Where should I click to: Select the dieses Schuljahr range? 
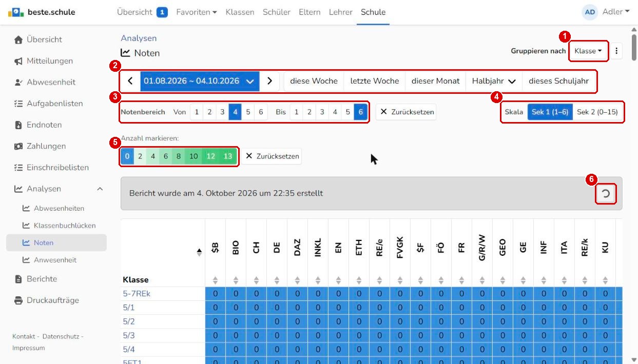[558, 81]
